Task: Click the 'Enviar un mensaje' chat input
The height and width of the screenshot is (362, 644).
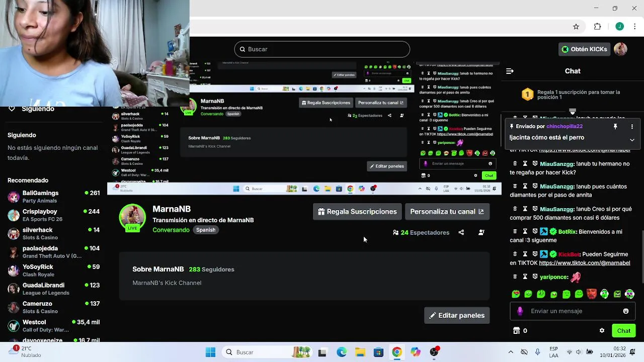Action: click(573, 311)
